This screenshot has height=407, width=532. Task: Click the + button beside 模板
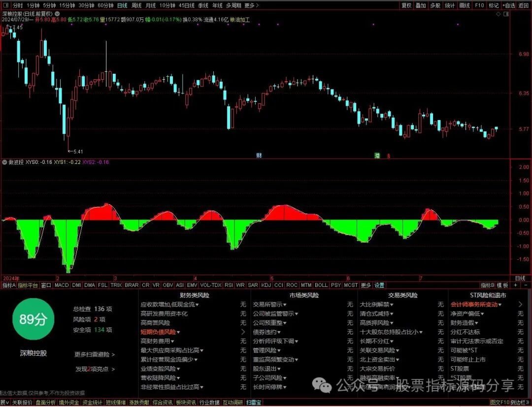pos(515,285)
